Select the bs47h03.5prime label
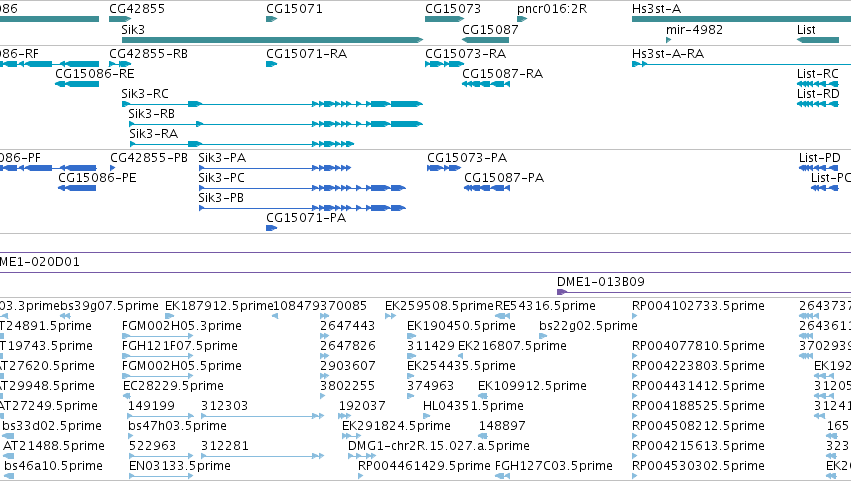851x481 pixels. tap(177, 426)
